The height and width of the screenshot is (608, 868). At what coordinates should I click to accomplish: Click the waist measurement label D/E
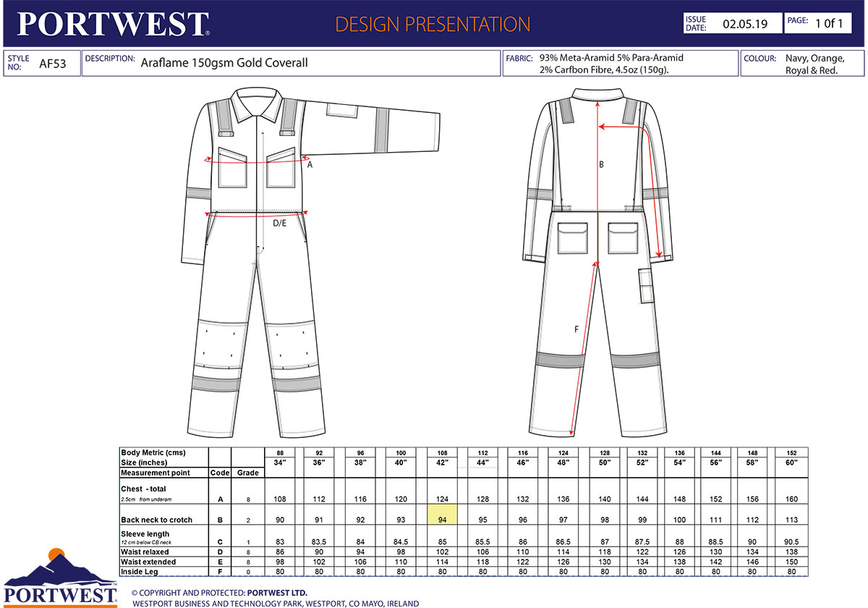[279, 224]
